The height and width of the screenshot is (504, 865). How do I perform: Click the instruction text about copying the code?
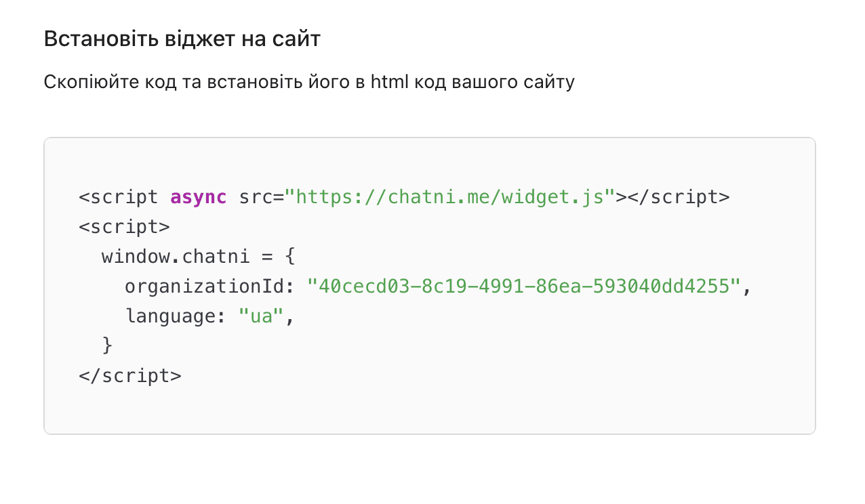[x=309, y=83]
